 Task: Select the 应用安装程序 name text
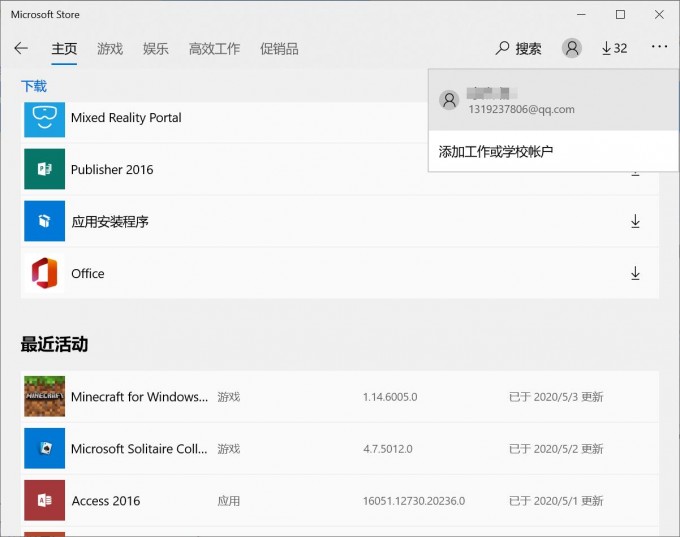tap(110, 222)
